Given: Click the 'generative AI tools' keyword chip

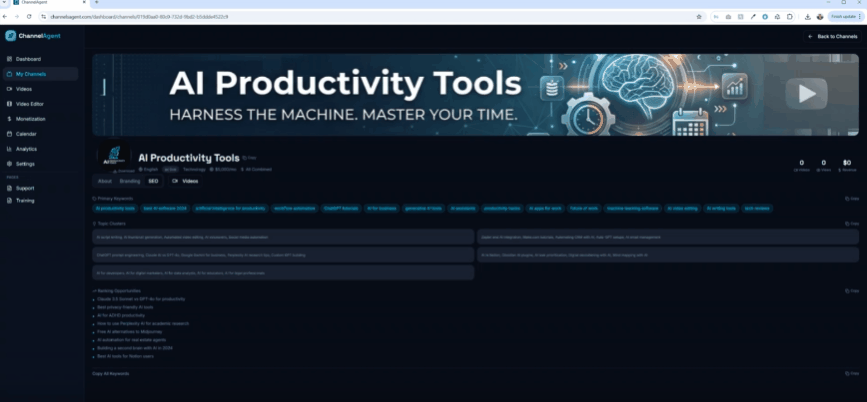Looking at the screenshot, I should [x=424, y=208].
